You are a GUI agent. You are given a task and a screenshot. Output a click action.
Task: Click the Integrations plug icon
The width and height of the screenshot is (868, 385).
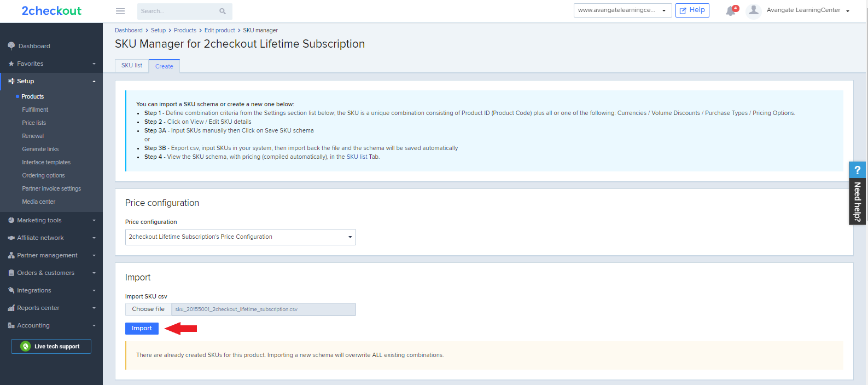11,290
